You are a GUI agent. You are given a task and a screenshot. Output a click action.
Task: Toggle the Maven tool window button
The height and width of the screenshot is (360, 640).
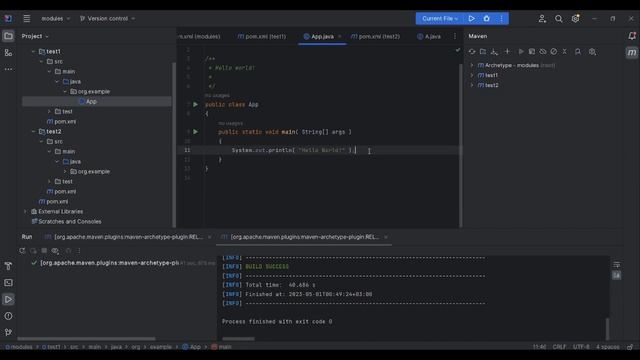click(x=632, y=53)
